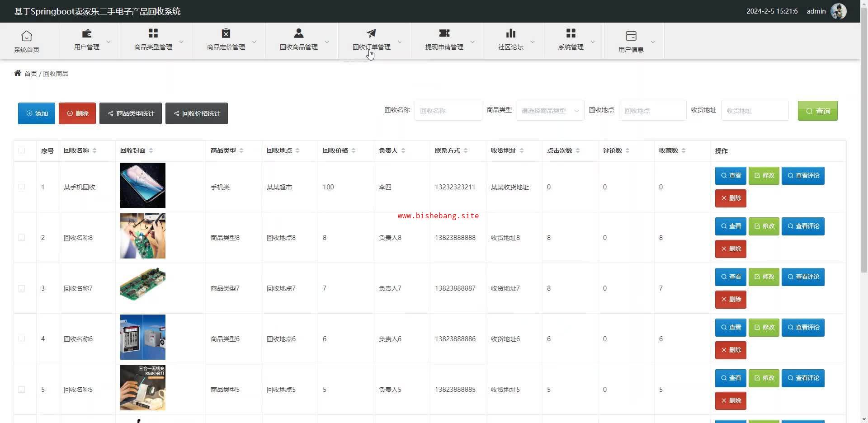This screenshot has height=423, width=868.
Task: Click the 回收商品管理 person icon
Action: (x=299, y=33)
